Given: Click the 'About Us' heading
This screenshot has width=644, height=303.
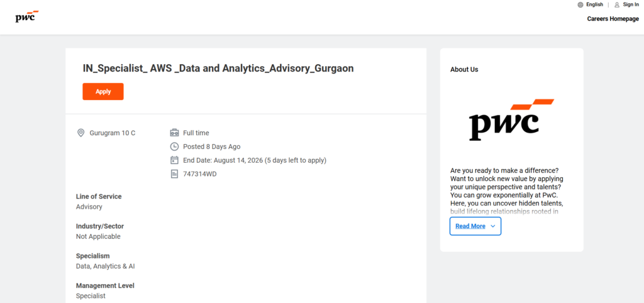Looking at the screenshot, I should pos(464,69).
